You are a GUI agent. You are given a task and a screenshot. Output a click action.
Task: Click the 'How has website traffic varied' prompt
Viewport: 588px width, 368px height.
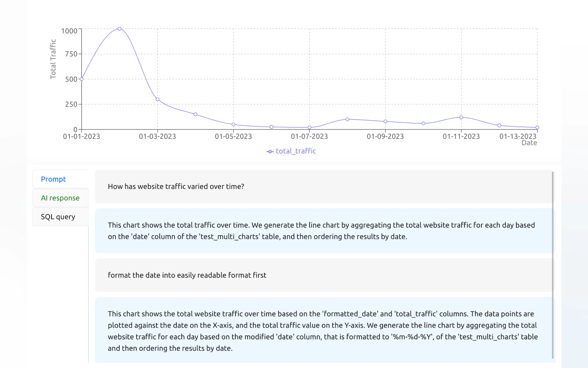(176, 187)
